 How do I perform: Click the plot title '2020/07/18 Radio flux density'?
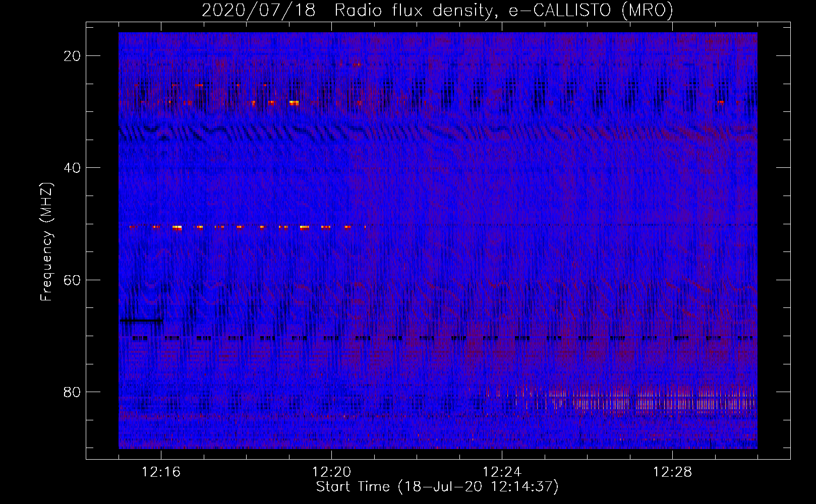pos(347,11)
